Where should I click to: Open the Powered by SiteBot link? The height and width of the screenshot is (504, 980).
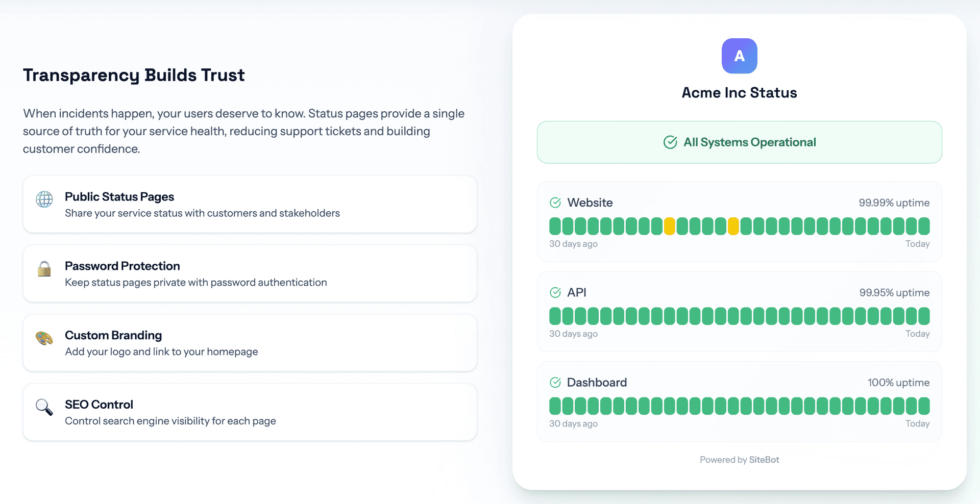click(739, 460)
